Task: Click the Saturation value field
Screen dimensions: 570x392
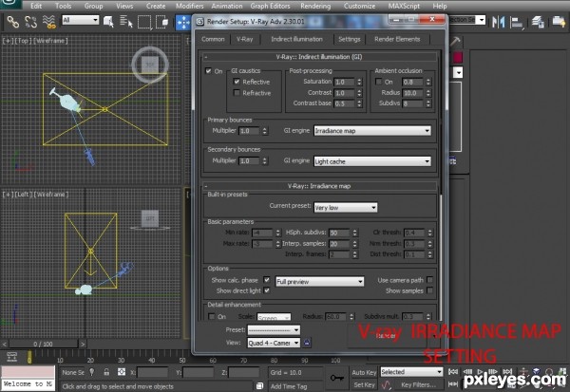Action: tap(345, 83)
